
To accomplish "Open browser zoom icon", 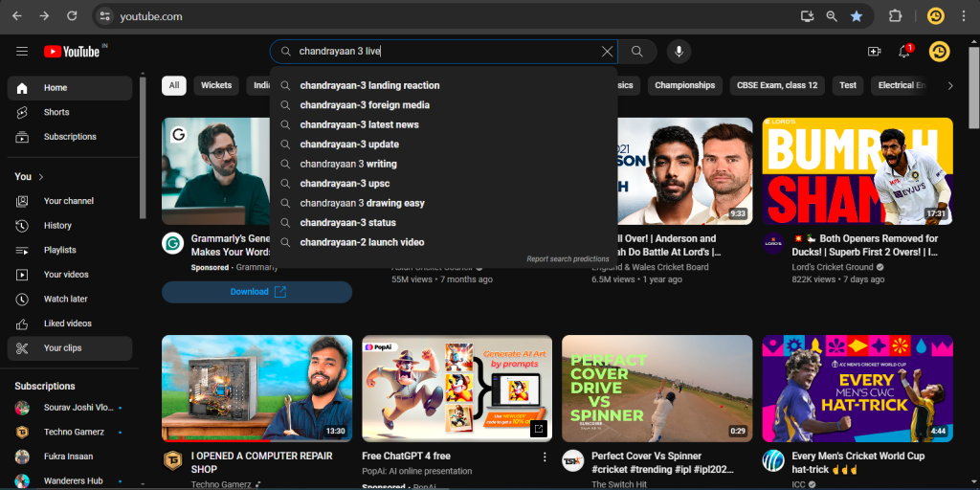I will [x=832, y=16].
